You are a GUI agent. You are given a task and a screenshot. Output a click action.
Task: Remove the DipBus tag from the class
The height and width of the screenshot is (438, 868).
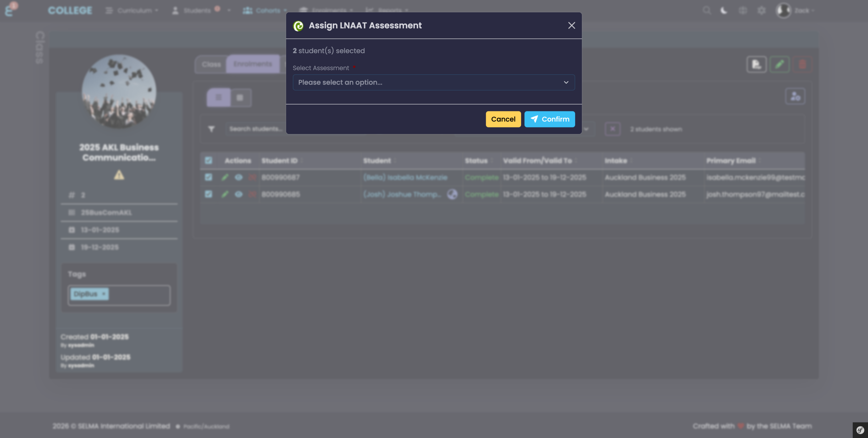(104, 294)
